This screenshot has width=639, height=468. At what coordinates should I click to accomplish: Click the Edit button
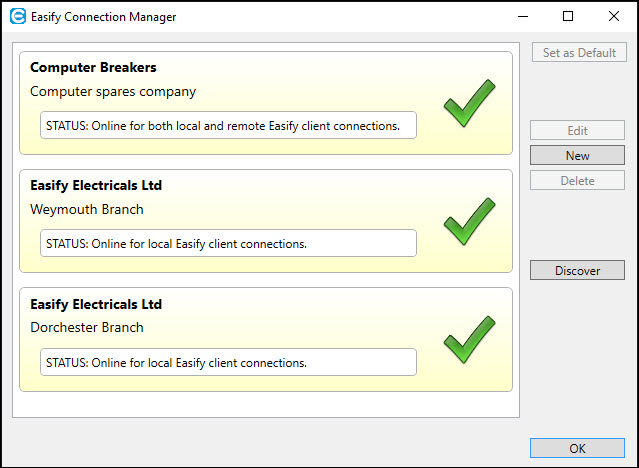click(x=577, y=131)
